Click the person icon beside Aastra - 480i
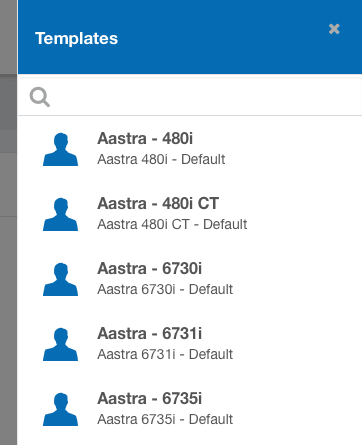This screenshot has width=362, height=445. click(60, 149)
